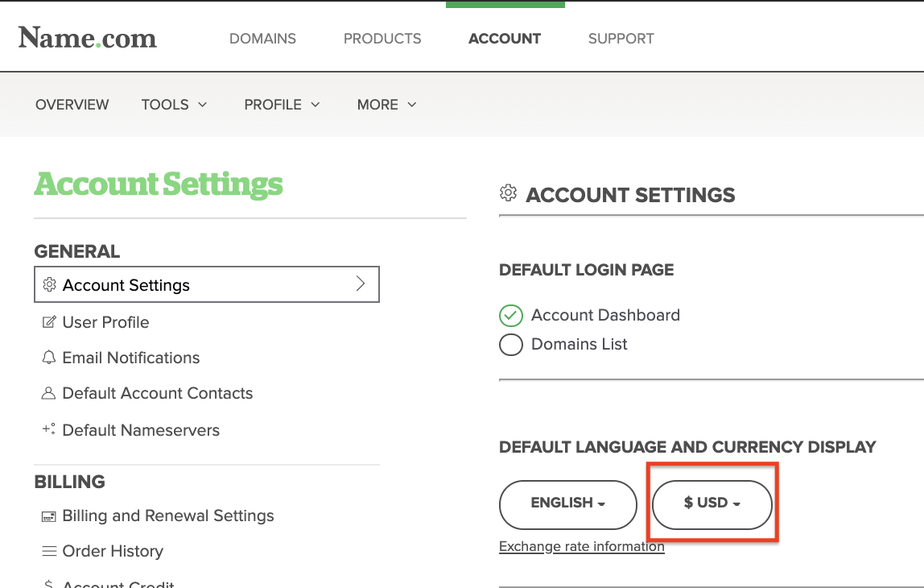Image resolution: width=924 pixels, height=588 pixels.
Task: Click the bell icon for Email Notifications
Action: tap(49, 358)
